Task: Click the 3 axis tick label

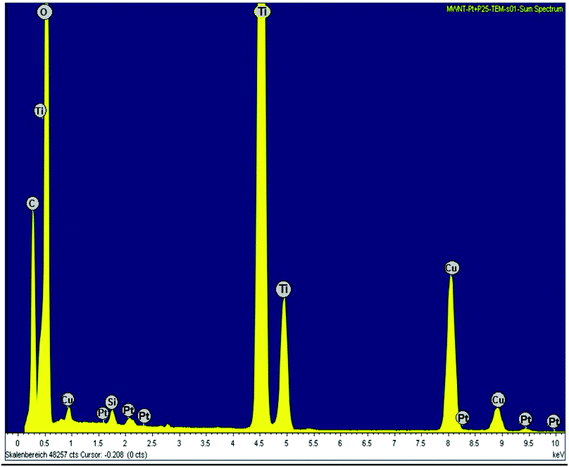Action: point(179,443)
